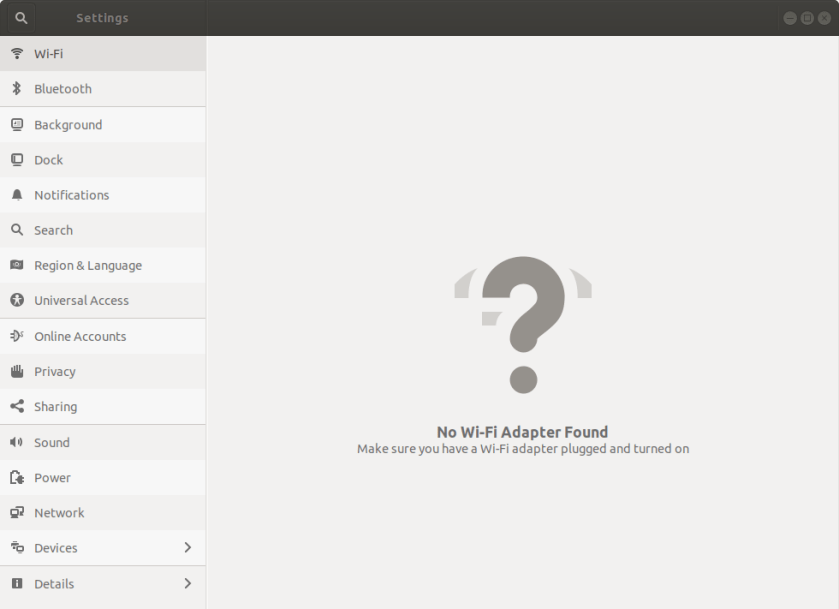Viewport: 839px width, 609px height.
Task: Click the search magnifier in the header bar
Action: pos(20,17)
